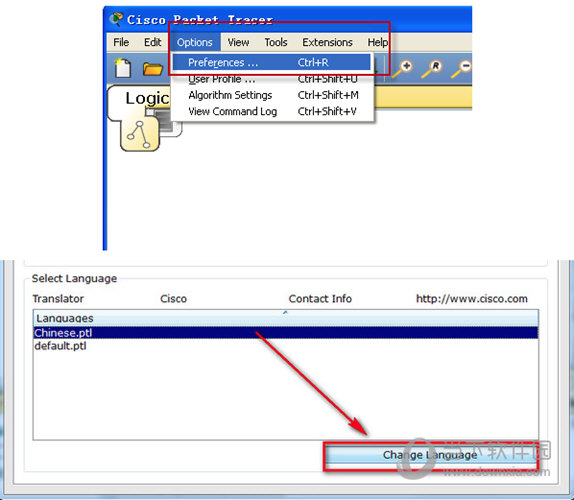Select View Command Log entry
574x500 pixels.
tap(272, 111)
